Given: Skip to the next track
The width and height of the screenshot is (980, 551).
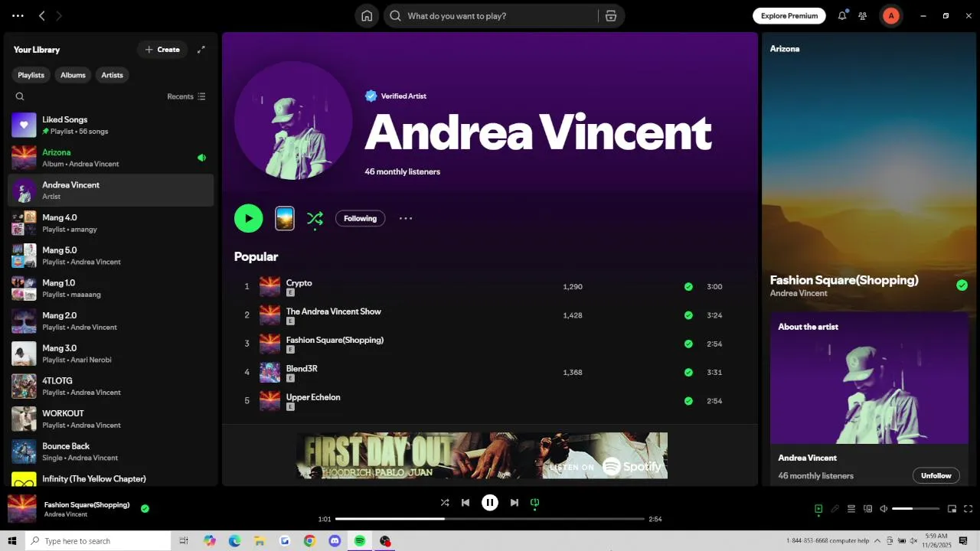Looking at the screenshot, I should pos(514,503).
